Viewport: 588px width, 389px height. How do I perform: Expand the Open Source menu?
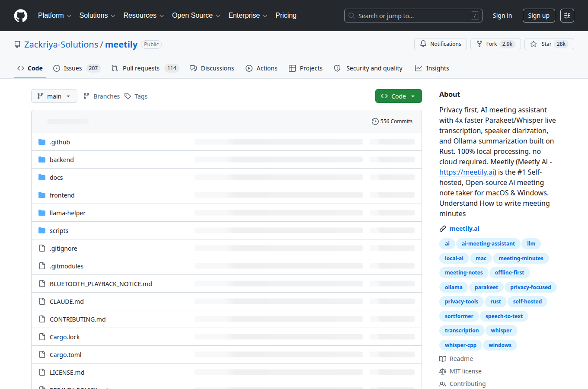(196, 16)
